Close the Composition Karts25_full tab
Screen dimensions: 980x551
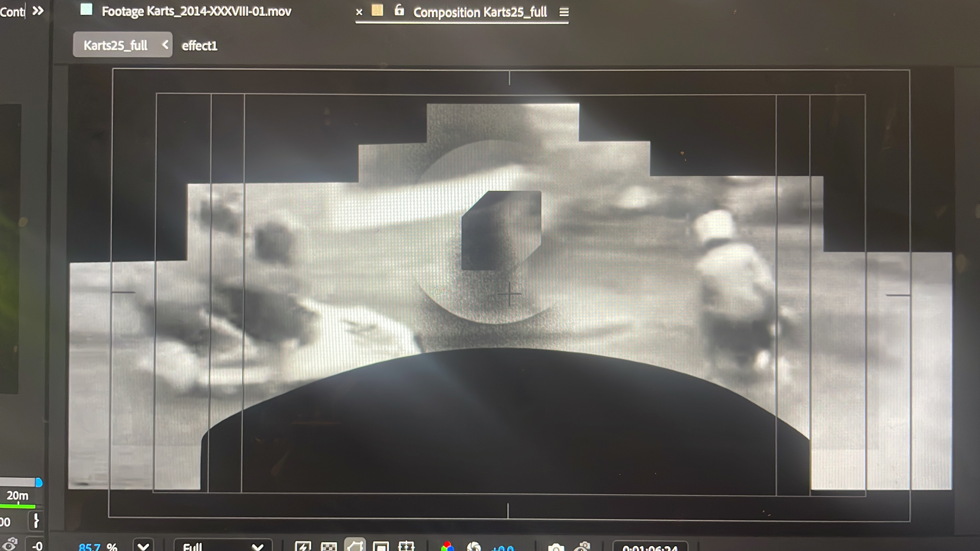click(x=359, y=12)
